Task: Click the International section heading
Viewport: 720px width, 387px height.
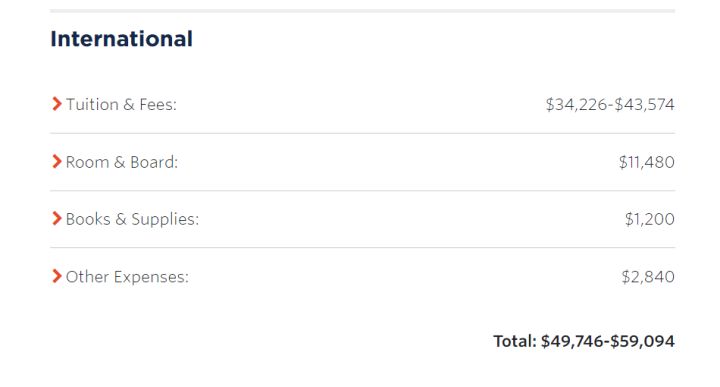Action: point(121,39)
